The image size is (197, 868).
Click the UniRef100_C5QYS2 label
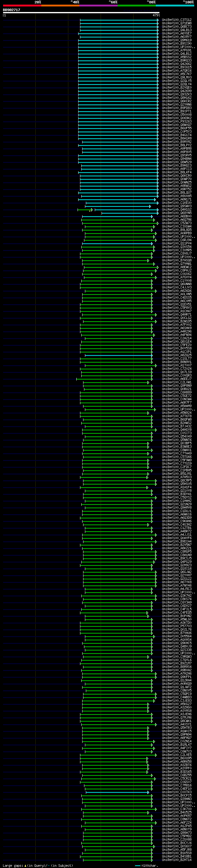(x=177, y=497)
